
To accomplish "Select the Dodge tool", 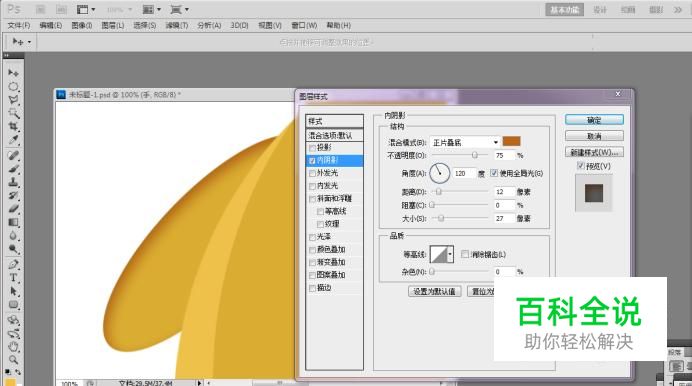I will 13,249.
